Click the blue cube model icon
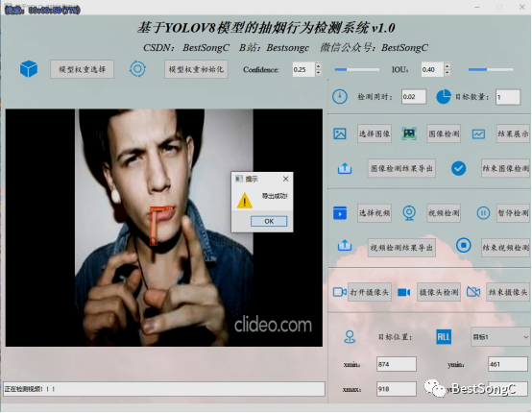Image resolution: width=532 pixels, height=413 pixels. pyautogui.click(x=29, y=69)
